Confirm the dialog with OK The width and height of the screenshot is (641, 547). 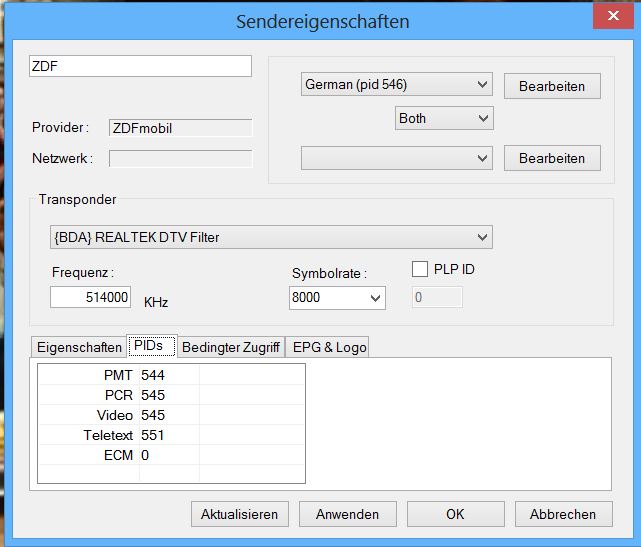click(x=455, y=514)
